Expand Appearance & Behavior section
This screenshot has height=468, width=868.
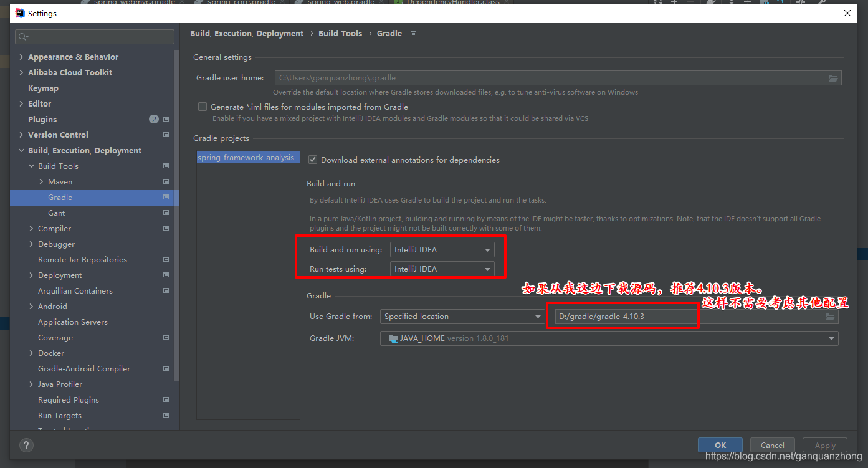point(22,57)
